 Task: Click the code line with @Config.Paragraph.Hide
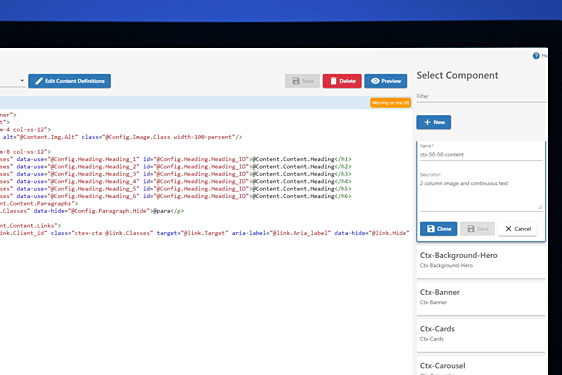(x=92, y=211)
